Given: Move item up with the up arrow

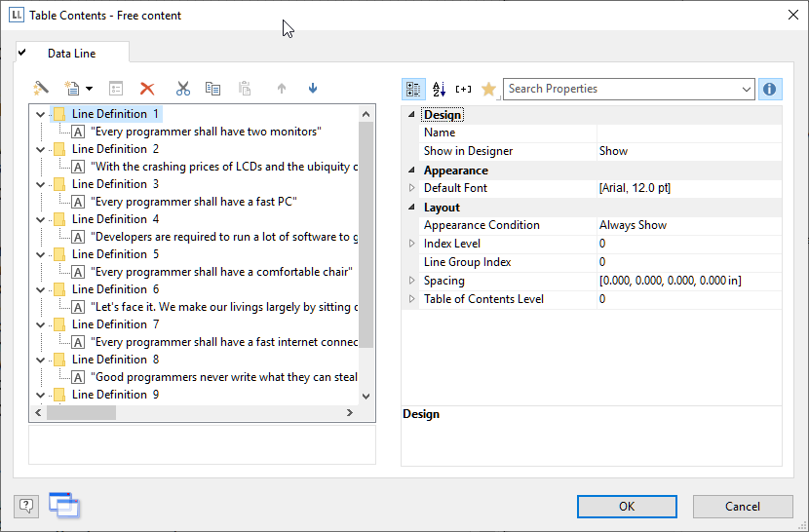Looking at the screenshot, I should coord(281,89).
